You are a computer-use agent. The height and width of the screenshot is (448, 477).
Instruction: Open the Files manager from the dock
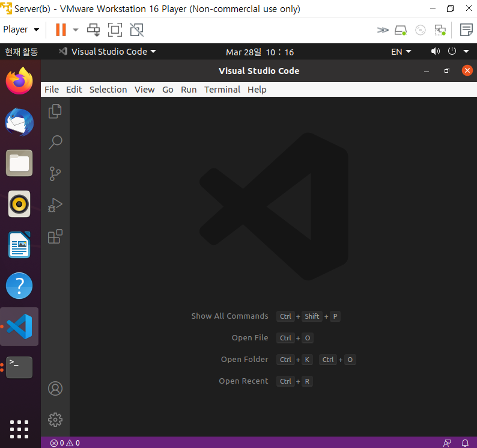point(19,163)
